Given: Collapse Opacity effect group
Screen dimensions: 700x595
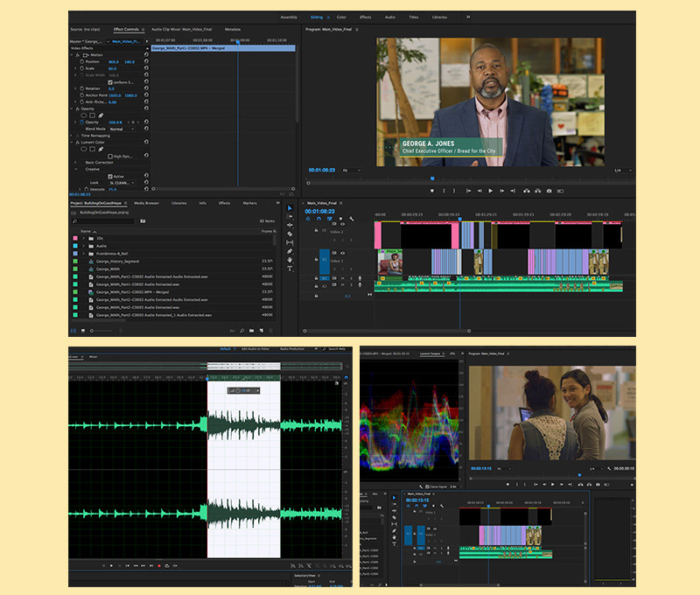Looking at the screenshot, I should 72,108.
